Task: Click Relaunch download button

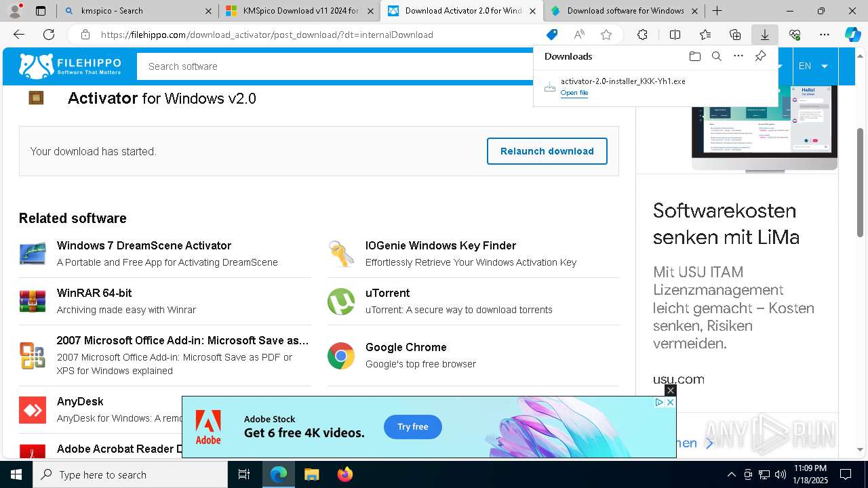Action: pos(547,151)
